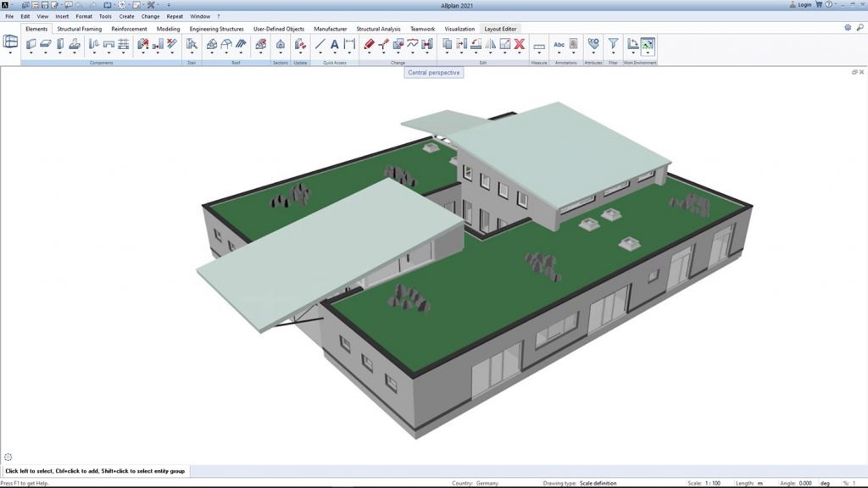Switch to the Visualization ribbon tab
The height and width of the screenshot is (488, 868).
pyautogui.click(x=459, y=29)
